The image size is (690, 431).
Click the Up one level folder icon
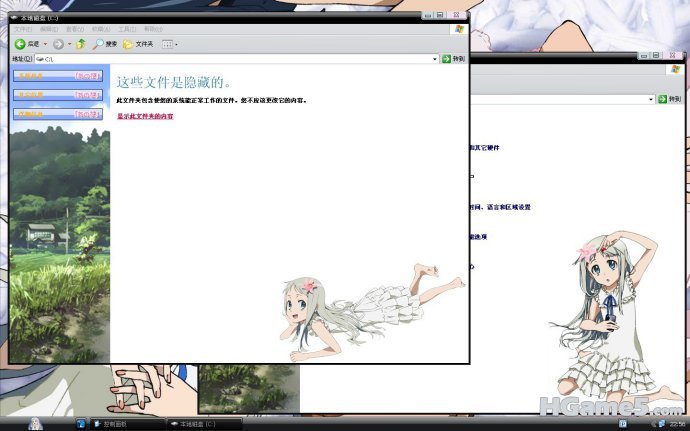point(81,44)
